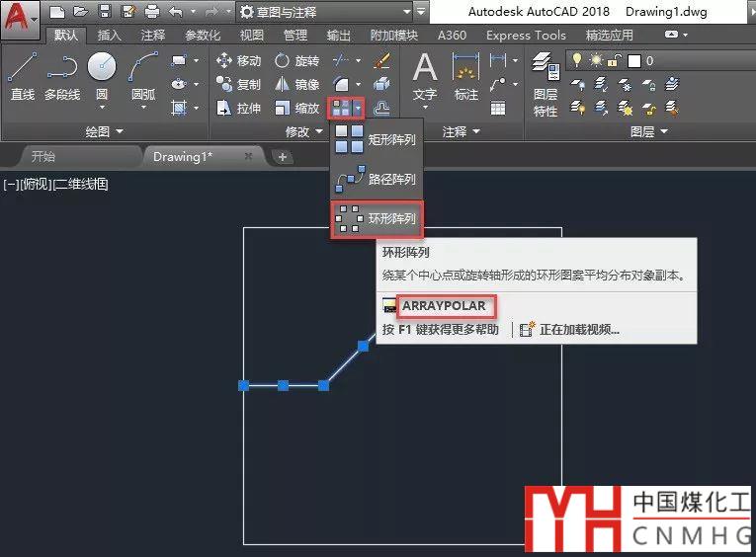Select the Polyline (多段线) tool

[x=62, y=75]
